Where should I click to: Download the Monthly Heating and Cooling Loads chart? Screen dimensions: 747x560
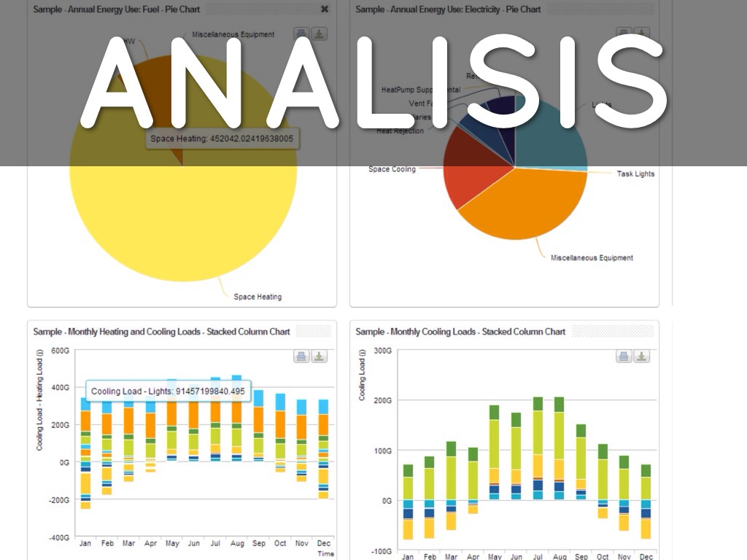click(x=320, y=356)
